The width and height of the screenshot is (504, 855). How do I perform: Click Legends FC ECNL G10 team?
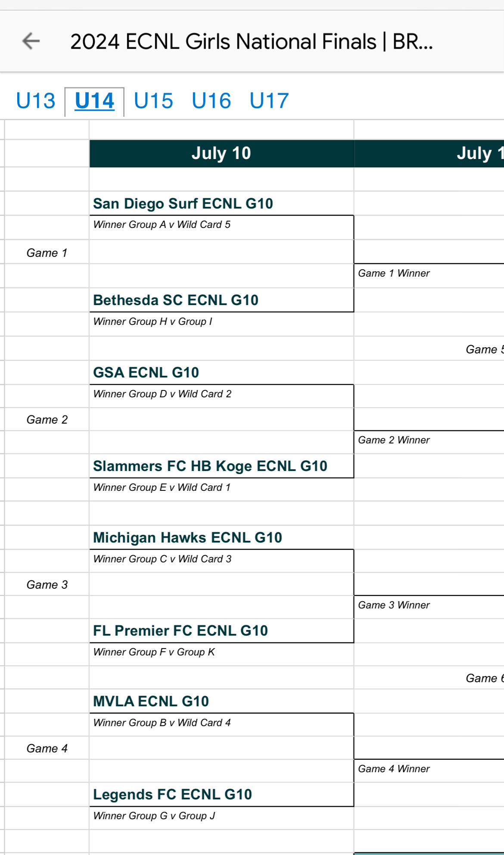click(x=172, y=795)
